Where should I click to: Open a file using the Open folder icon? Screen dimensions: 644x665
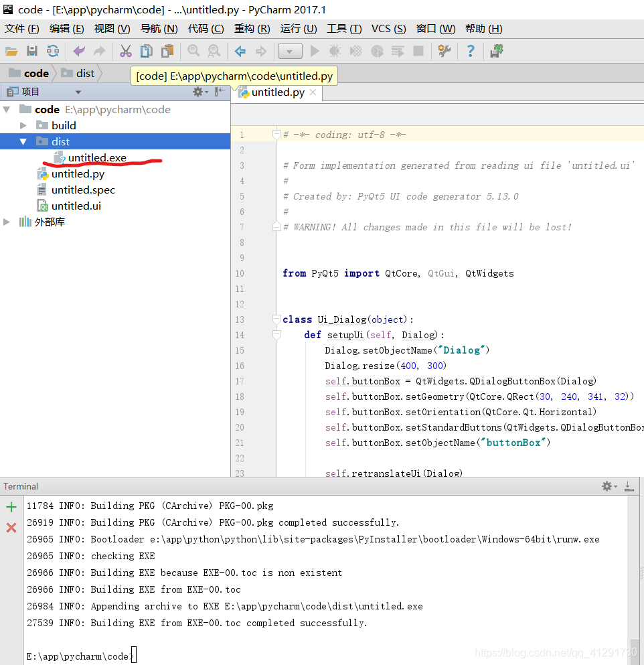tap(12, 51)
